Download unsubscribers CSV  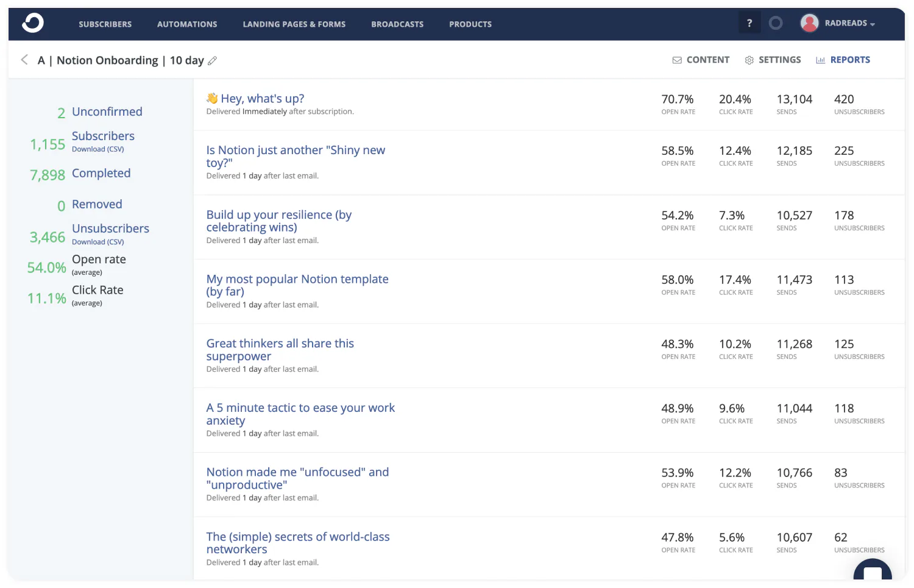point(97,242)
